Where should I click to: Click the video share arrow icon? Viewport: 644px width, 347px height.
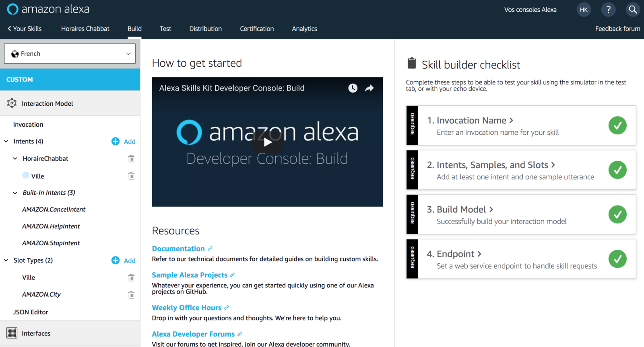(369, 88)
